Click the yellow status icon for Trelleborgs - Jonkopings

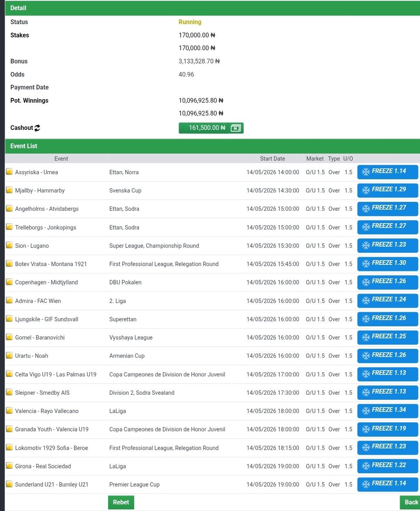9,227
